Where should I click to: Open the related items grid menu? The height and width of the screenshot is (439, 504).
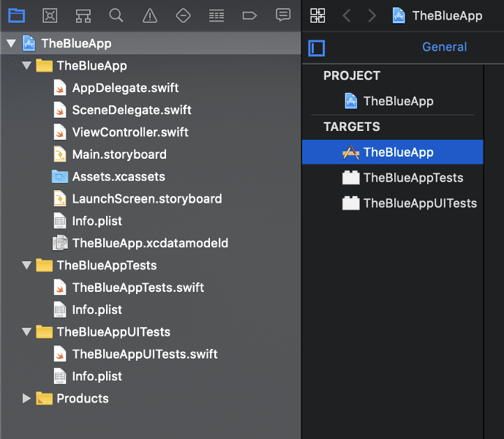pos(317,15)
